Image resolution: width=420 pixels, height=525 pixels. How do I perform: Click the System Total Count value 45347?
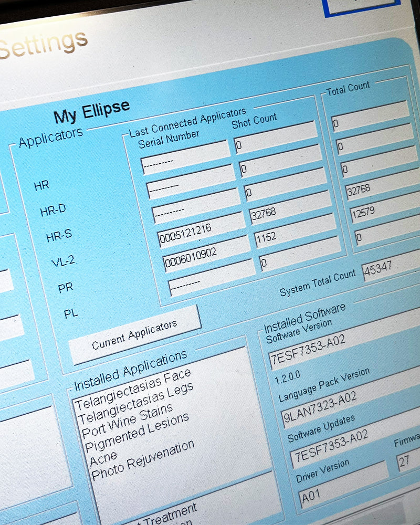[391, 266]
